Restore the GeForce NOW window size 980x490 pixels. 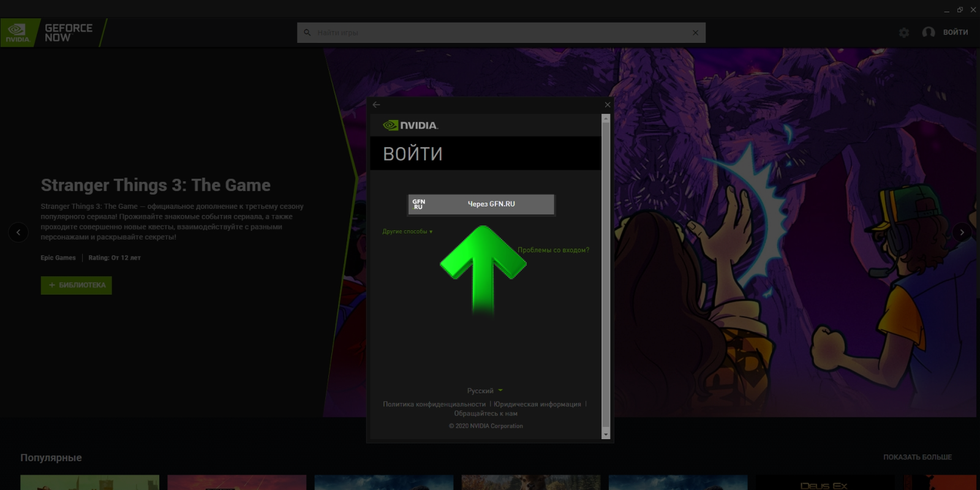960,10
